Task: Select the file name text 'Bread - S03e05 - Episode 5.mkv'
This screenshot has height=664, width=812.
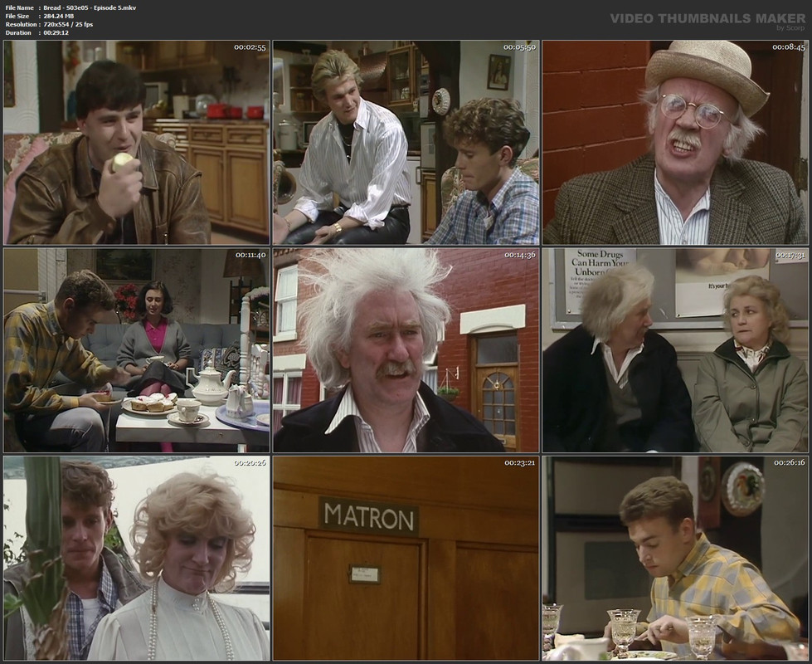Action: coord(90,7)
